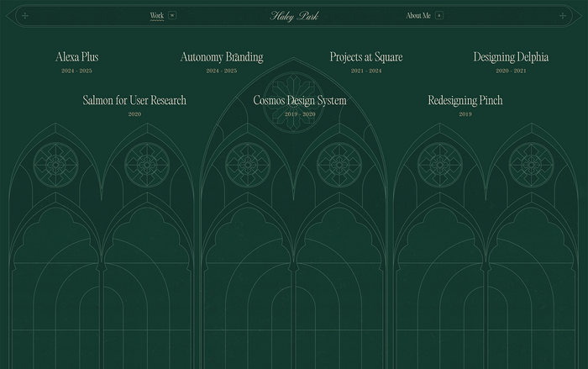Image resolution: width=588 pixels, height=369 pixels.
Task: Open the Work menu item
Action: coord(156,15)
